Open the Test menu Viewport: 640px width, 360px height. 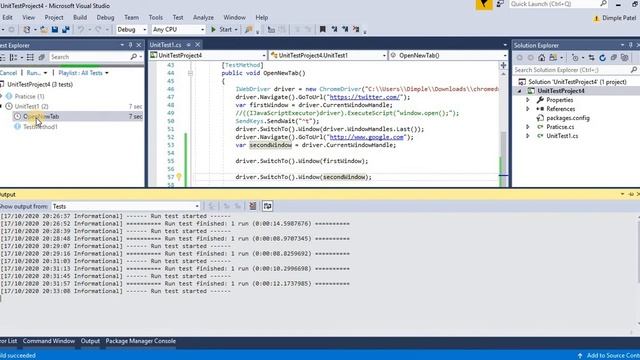(178, 18)
